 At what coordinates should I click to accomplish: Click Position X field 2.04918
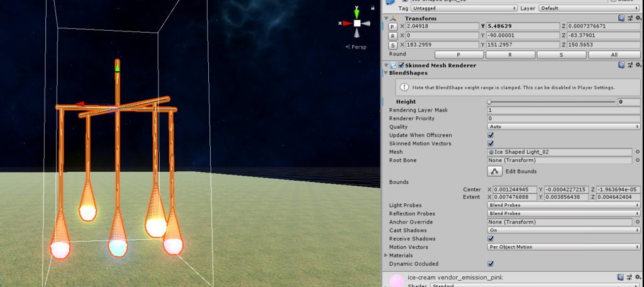442,26
